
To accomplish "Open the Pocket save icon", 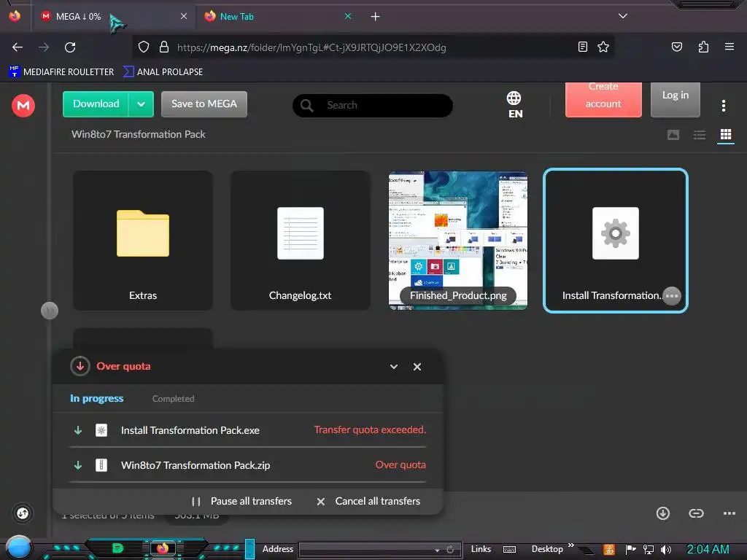I will [x=676, y=47].
